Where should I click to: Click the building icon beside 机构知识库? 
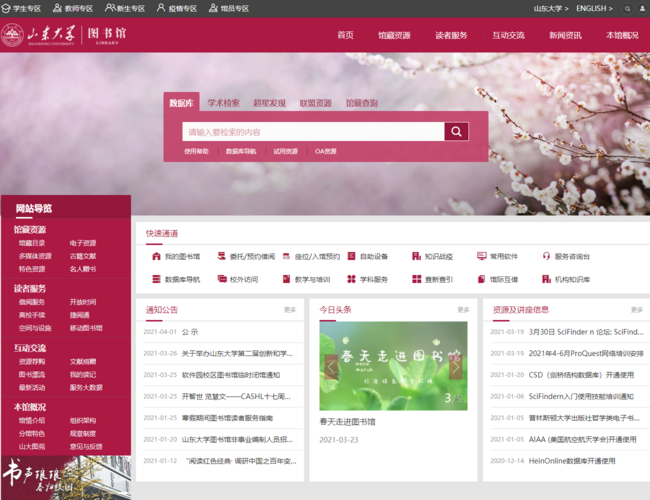546,279
